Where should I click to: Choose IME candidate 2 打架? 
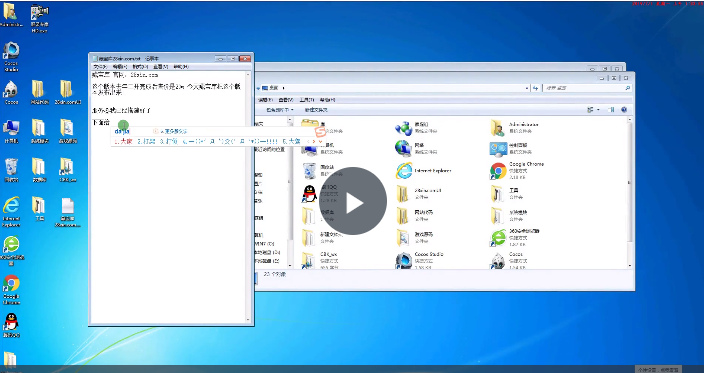tap(146, 141)
